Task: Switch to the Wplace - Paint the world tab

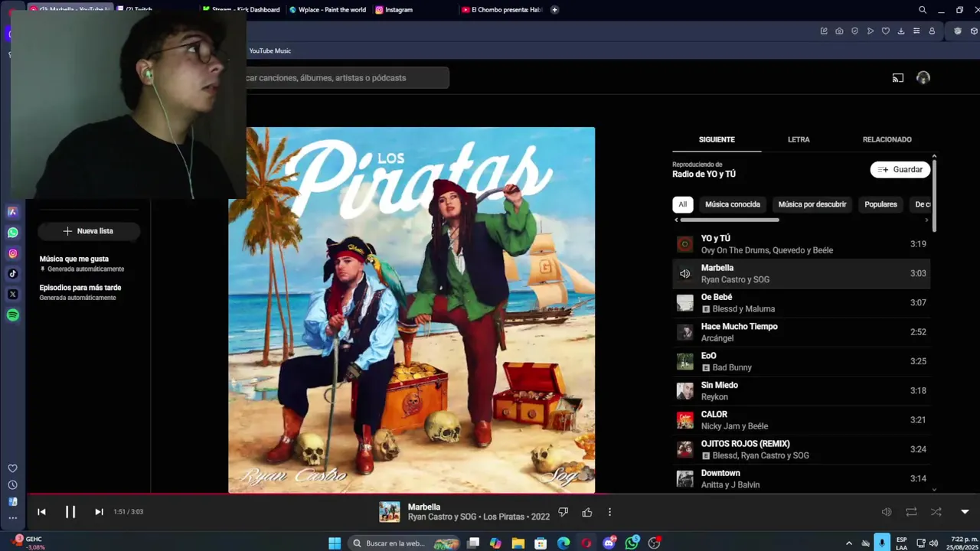Action: click(328, 10)
